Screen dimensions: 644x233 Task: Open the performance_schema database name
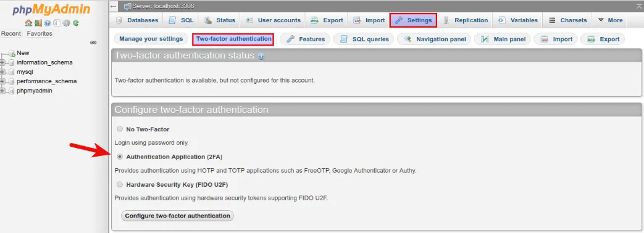(47, 81)
